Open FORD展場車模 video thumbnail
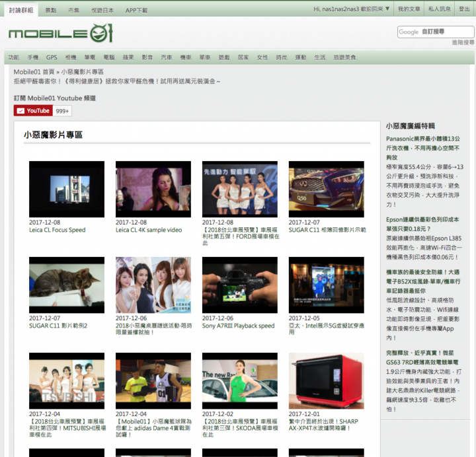The image size is (476, 457). pyautogui.click(x=240, y=190)
